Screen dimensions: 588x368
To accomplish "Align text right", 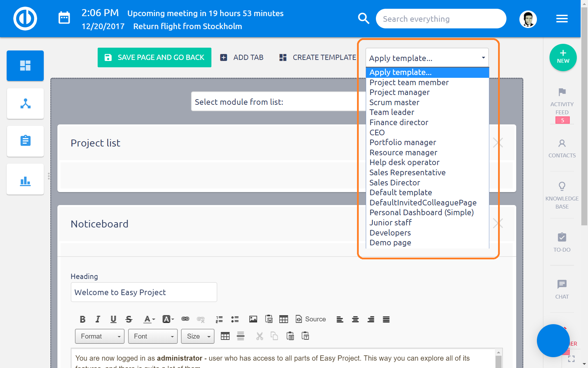I will pyautogui.click(x=371, y=319).
